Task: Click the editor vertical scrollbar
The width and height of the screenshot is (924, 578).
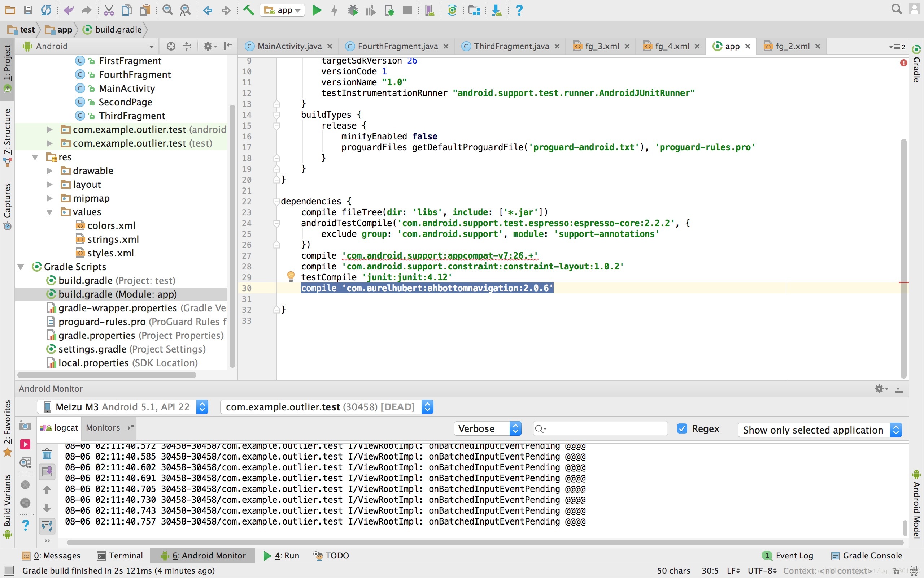Action: pos(903,258)
